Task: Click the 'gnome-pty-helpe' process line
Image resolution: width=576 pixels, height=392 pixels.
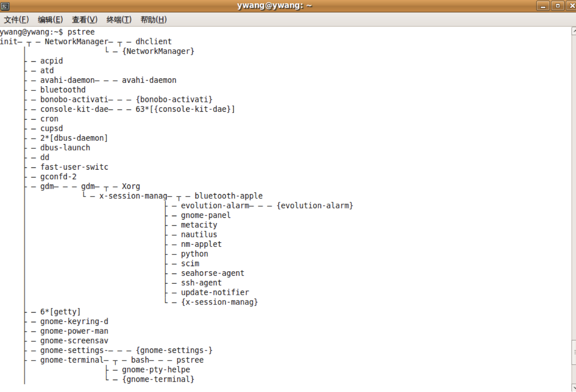Action: (156, 370)
